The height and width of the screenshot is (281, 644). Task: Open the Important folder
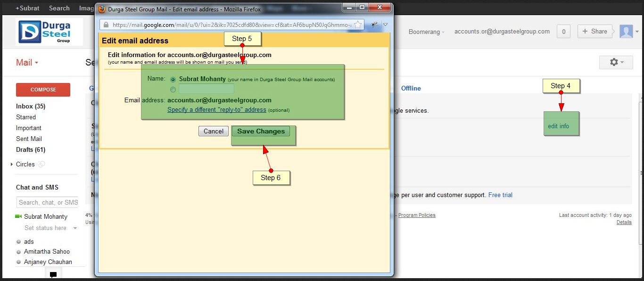click(x=29, y=128)
